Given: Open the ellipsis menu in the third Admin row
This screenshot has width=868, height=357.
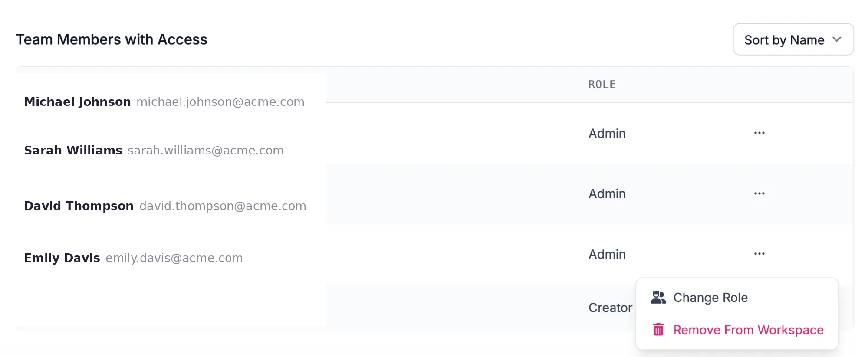Looking at the screenshot, I should 759,254.
